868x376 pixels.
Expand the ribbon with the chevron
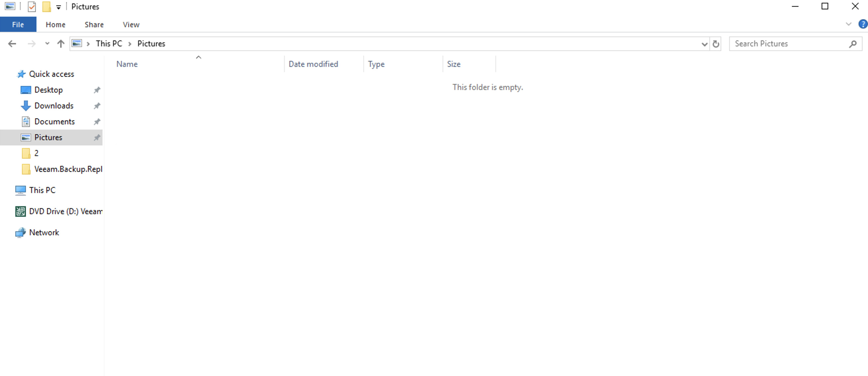click(849, 24)
